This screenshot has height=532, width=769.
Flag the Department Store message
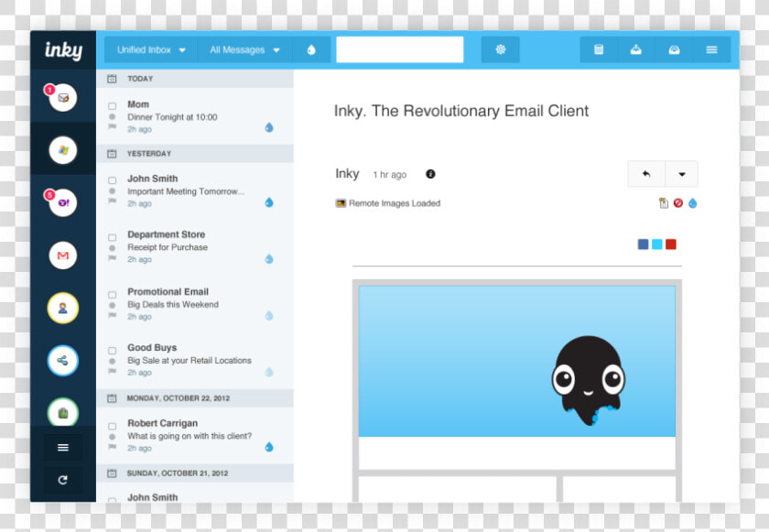click(x=113, y=258)
